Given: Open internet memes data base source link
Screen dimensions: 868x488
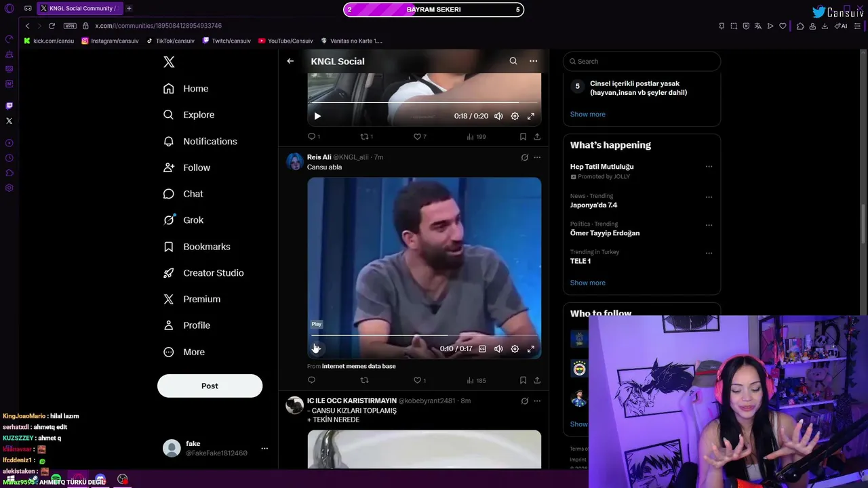Looking at the screenshot, I should [359, 366].
